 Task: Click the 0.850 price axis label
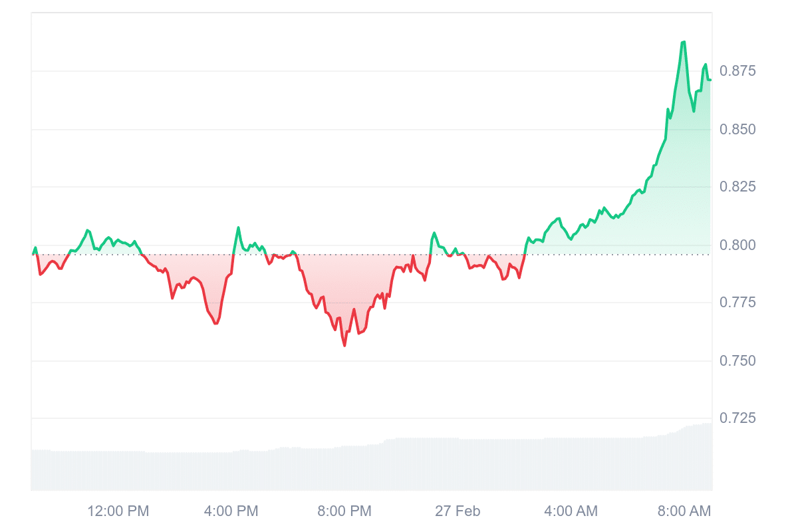(x=737, y=129)
